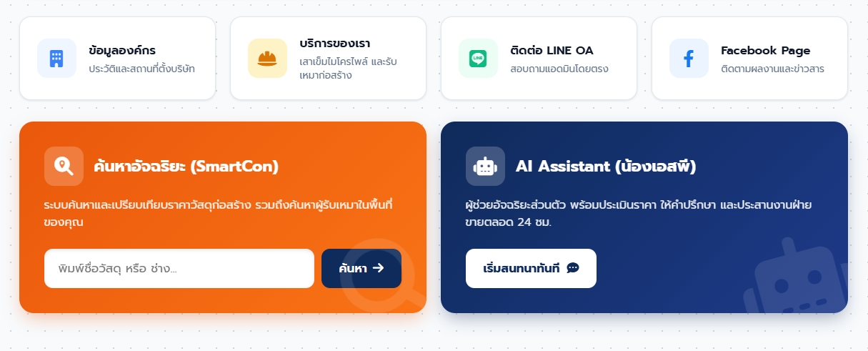868x351 pixels.
Task: Click the blue building icon
Action: click(x=56, y=59)
